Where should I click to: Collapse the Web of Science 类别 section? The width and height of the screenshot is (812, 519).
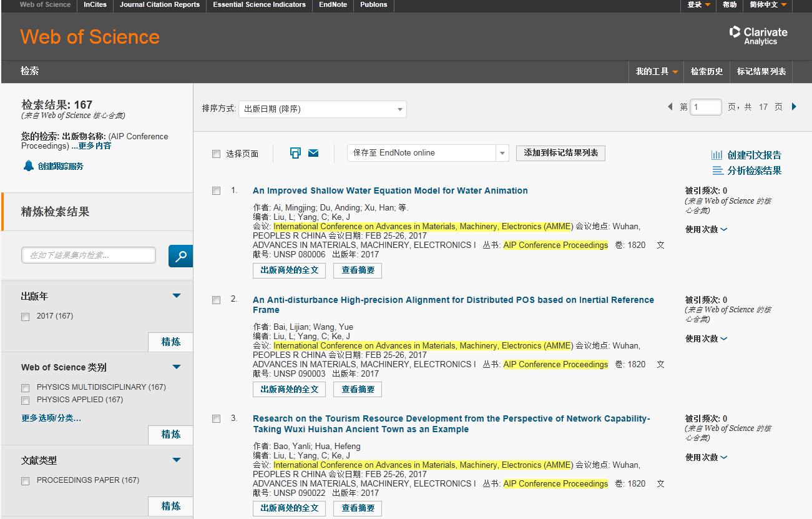tap(177, 367)
